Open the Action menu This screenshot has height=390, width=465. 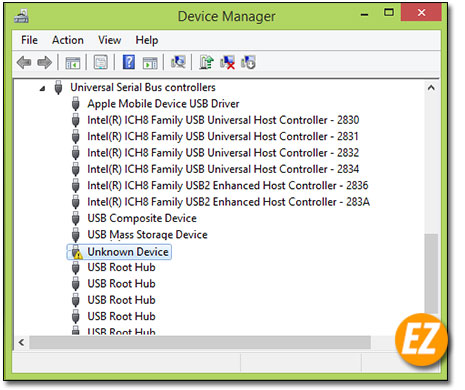[x=68, y=40]
